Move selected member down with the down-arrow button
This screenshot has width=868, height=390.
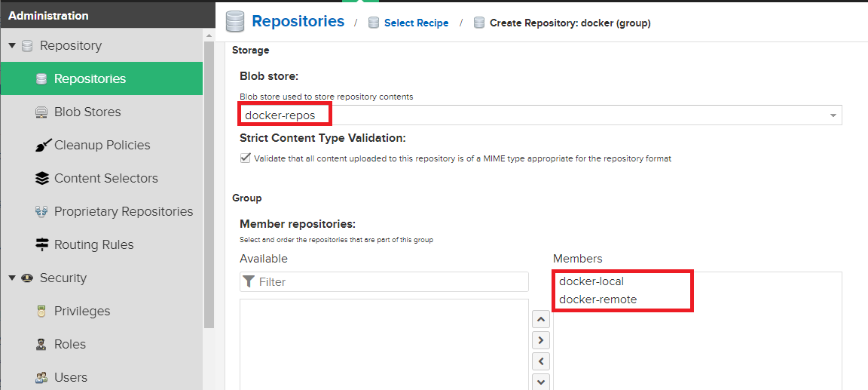tap(541, 382)
